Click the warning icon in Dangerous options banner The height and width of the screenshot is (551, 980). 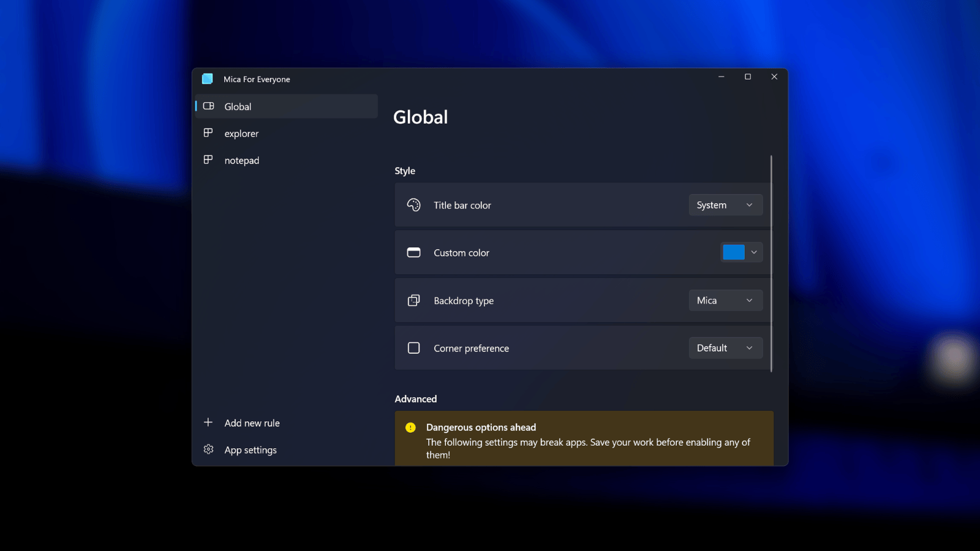click(412, 427)
